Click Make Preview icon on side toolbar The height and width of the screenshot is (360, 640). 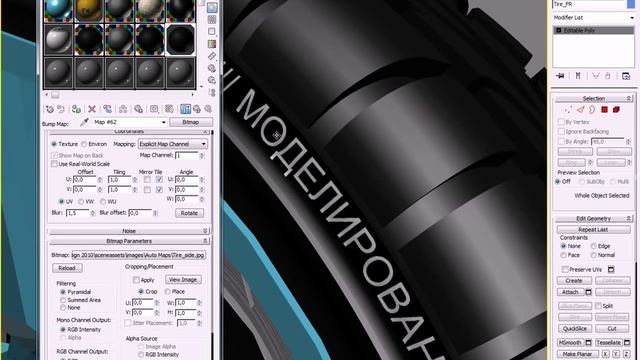pyautogui.click(x=212, y=68)
